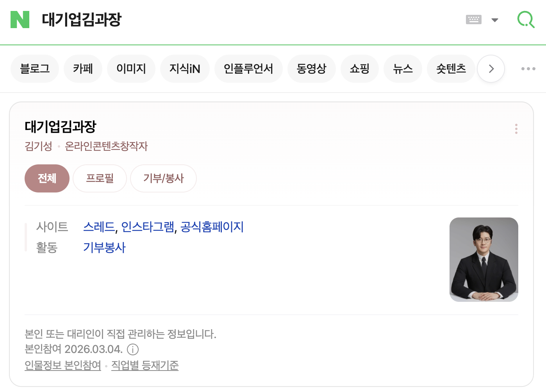Open the 스레드 site link
Viewport: 546px width, 392px height.
99,227
